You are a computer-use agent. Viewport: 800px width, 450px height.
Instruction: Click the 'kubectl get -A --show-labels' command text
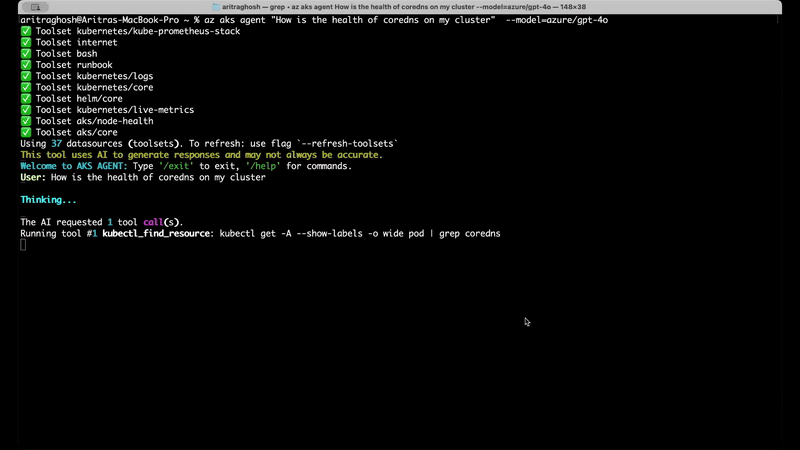coord(360,233)
